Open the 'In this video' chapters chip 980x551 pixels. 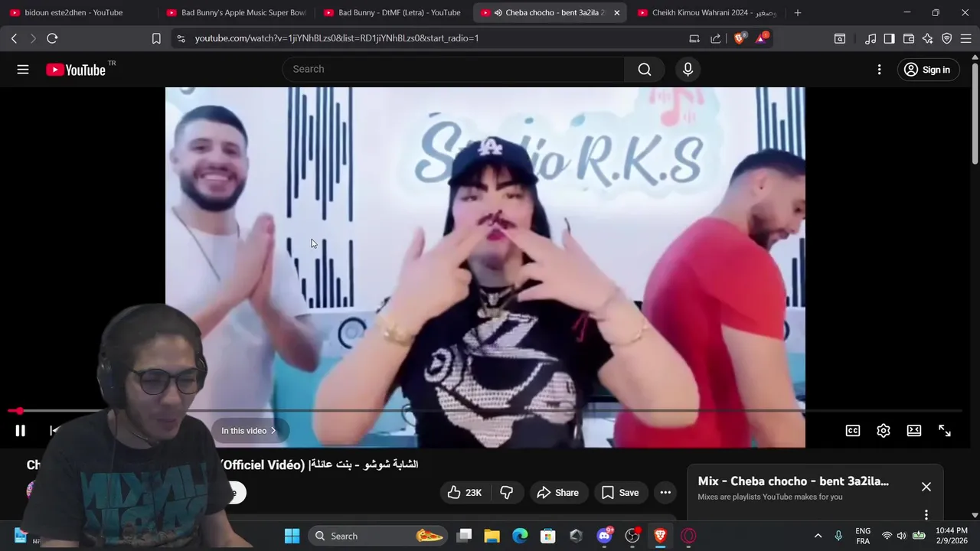(249, 431)
